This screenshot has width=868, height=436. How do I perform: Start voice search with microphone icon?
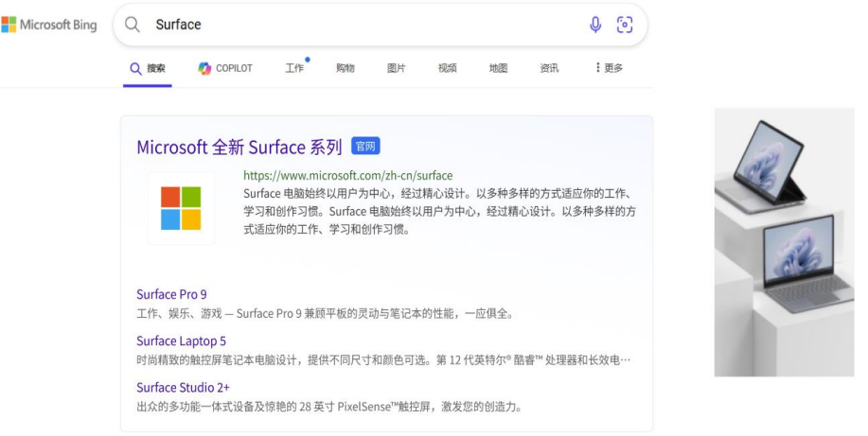point(595,25)
